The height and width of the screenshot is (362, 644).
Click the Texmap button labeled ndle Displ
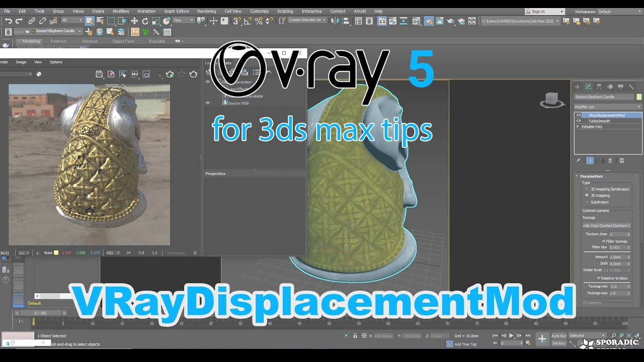[x=606, y=226]
